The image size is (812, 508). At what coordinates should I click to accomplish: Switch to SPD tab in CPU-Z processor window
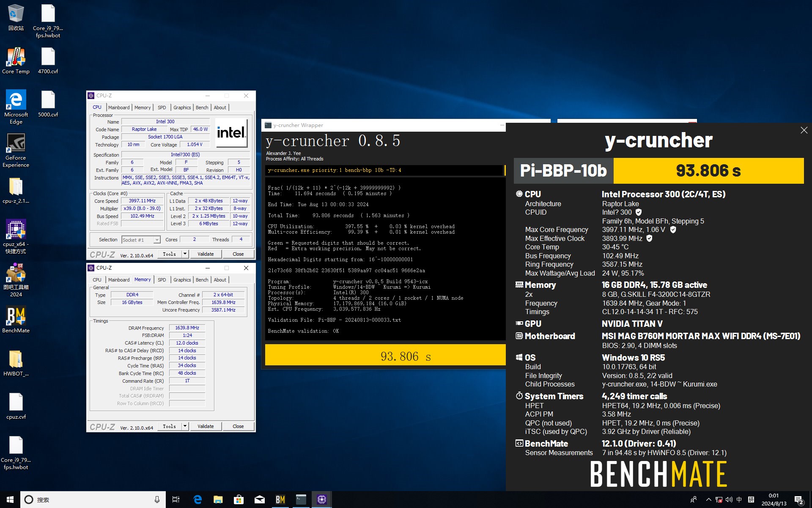162,108
